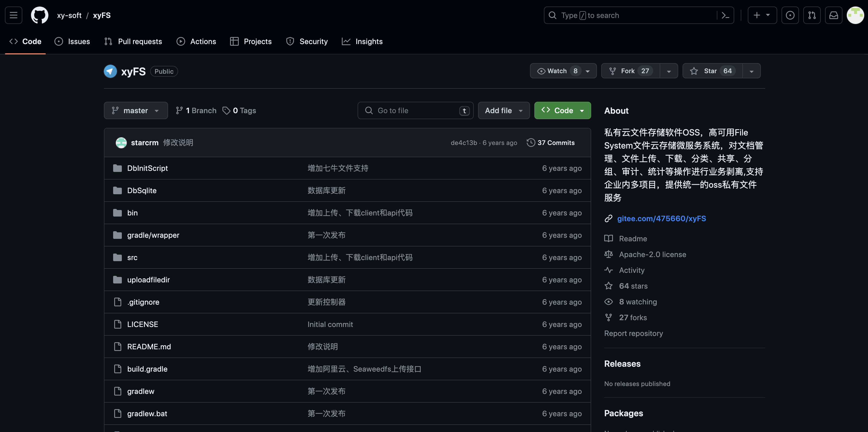View the 37 Commits history
The width and height of the screenshot is (868, 432).
[x=551, y=143]
